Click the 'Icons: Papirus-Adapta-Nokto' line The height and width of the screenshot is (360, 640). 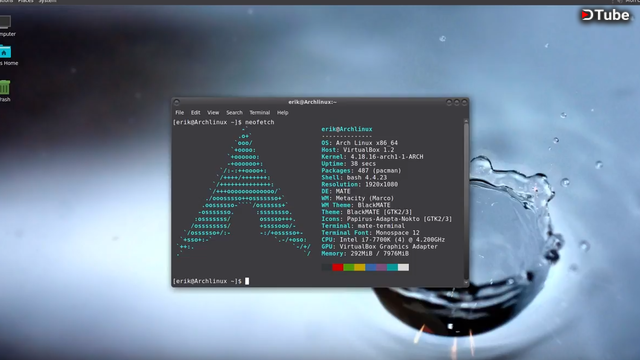click(x=387, y=219)
